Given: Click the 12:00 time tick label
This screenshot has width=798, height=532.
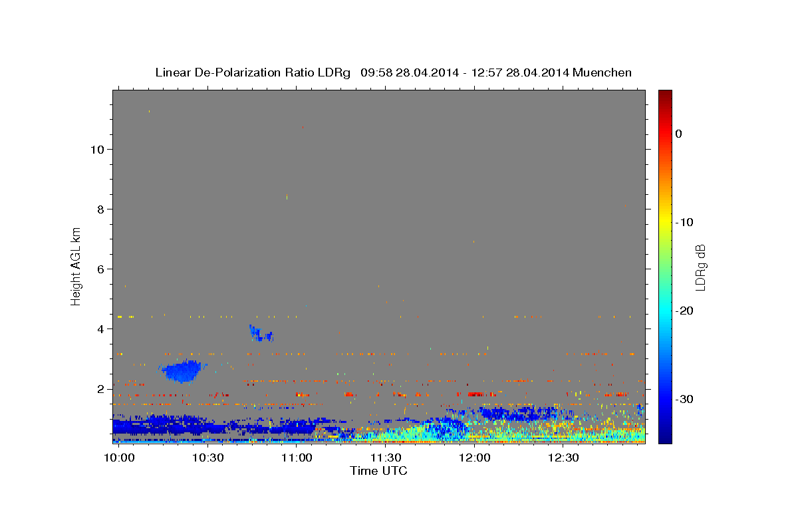Looking at the screenshot, I should [475, 458].
